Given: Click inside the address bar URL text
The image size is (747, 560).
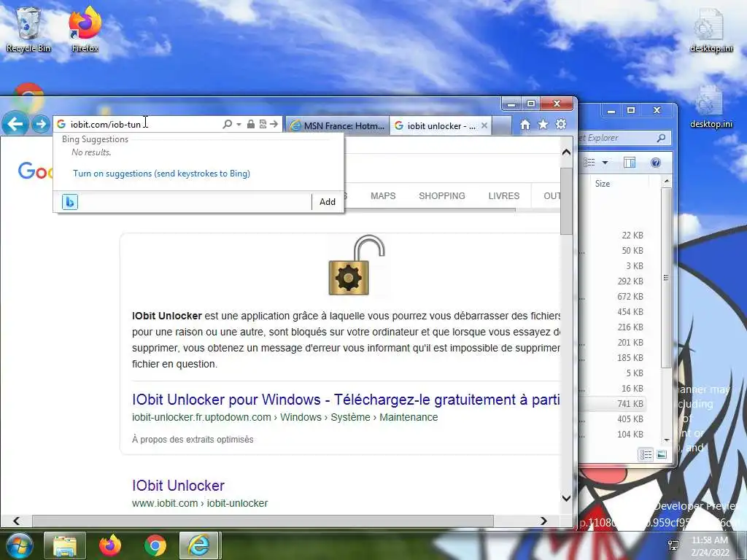Looking at the screenshot, I should coord(106,124).
